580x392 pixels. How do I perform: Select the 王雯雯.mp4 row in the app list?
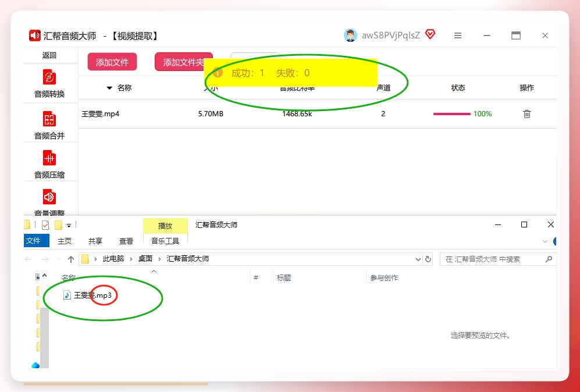[317, 114]
